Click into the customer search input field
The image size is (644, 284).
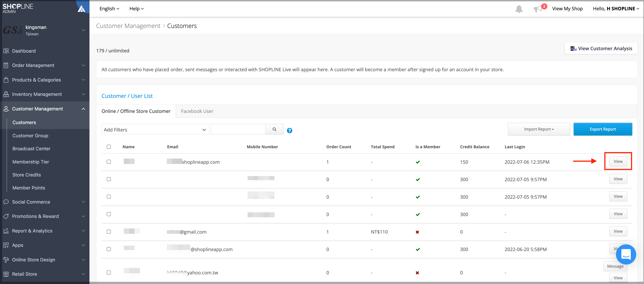pos(238,129)
